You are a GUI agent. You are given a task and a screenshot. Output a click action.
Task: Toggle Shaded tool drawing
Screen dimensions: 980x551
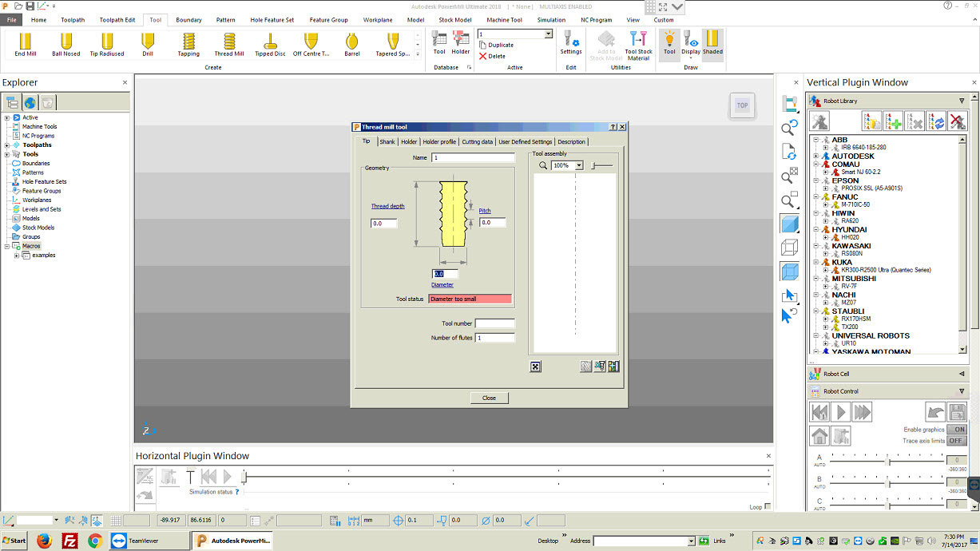point(712,43)
